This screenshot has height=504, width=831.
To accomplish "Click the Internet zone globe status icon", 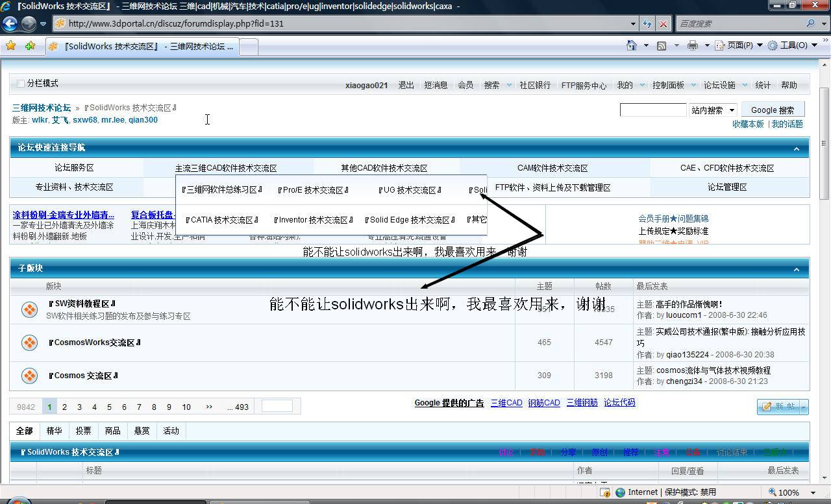I will [x=620, y=492].
